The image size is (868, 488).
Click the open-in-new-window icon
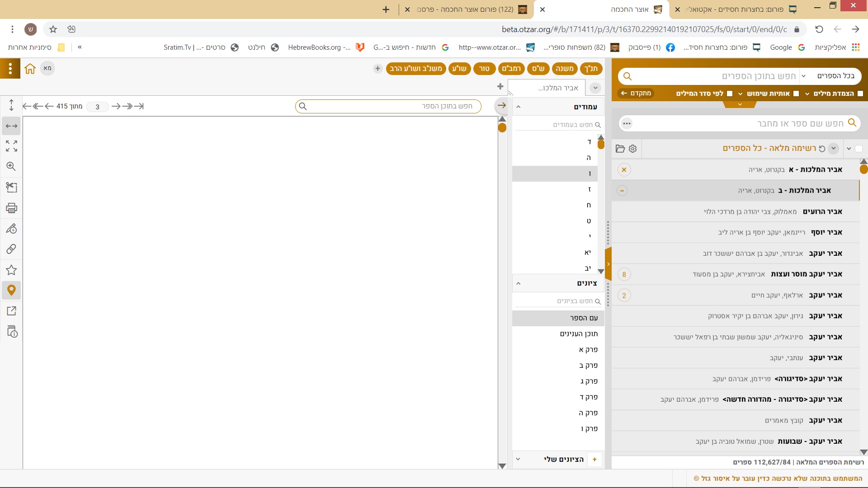pyautogui.click(x=11, y=311)
